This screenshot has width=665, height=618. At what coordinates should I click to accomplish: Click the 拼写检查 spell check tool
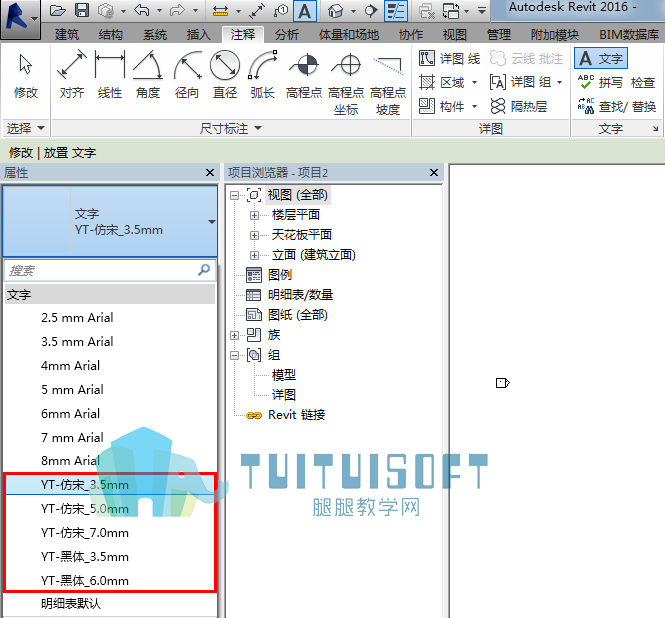tap(617, 82)
